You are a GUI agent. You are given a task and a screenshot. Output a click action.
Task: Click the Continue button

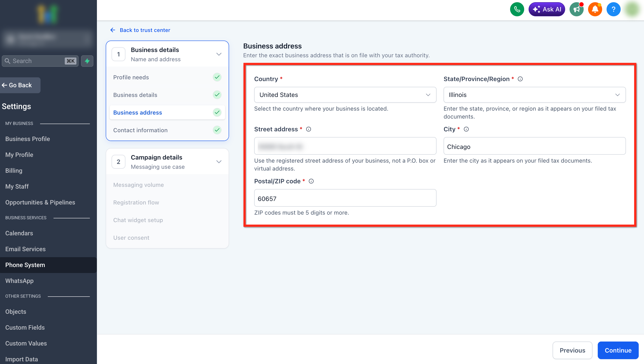618,350
